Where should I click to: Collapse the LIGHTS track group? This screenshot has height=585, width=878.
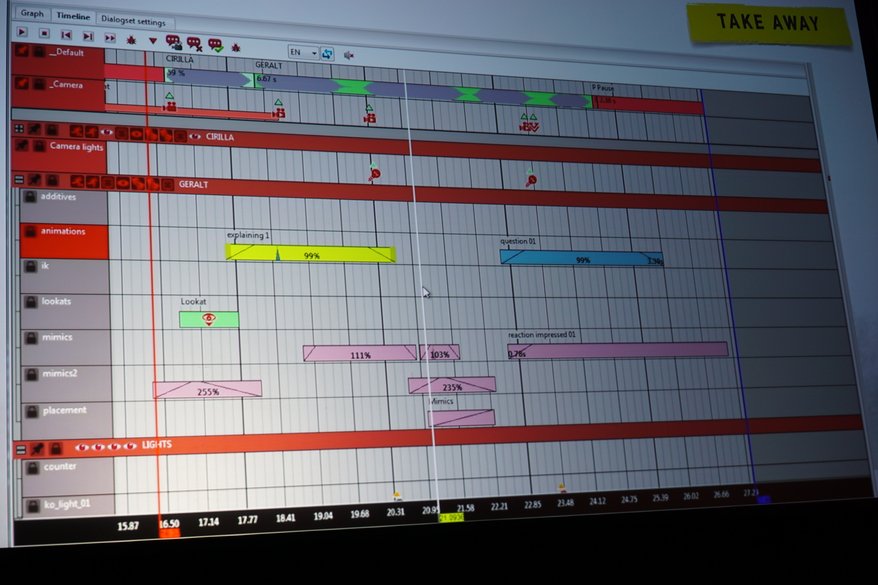[x=21, y=449]
